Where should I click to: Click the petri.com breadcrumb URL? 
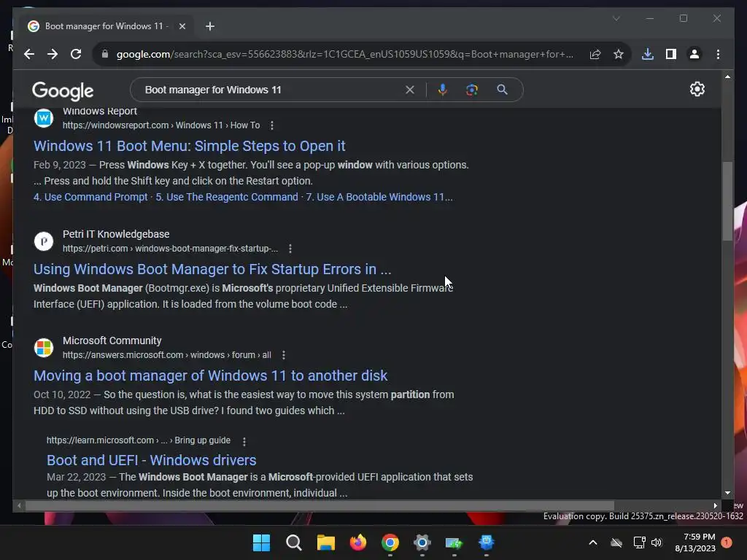click(170, 249)
